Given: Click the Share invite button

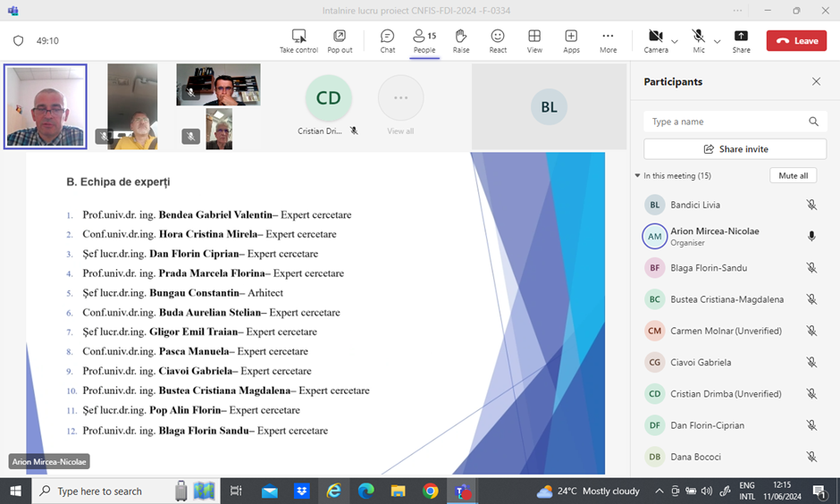Looking at the screenshot, I should click(x=735, y=149).
